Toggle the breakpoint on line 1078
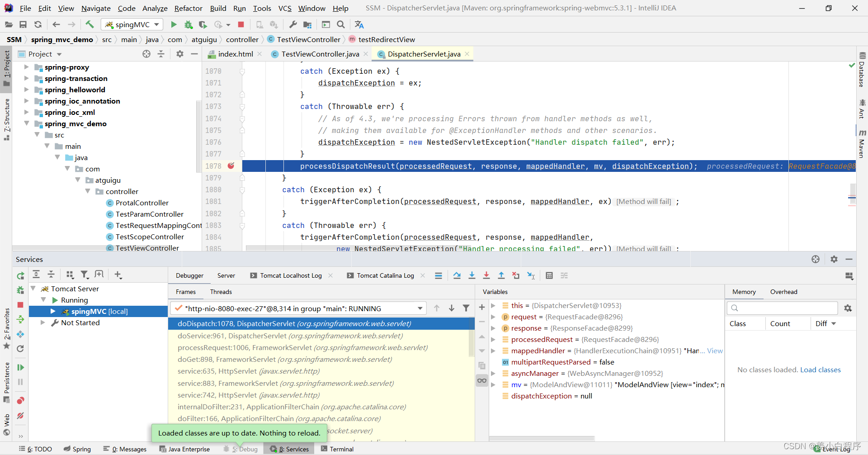Image resolution: width=868 pixels, height=455 pixels. click(x=231, y=166)
